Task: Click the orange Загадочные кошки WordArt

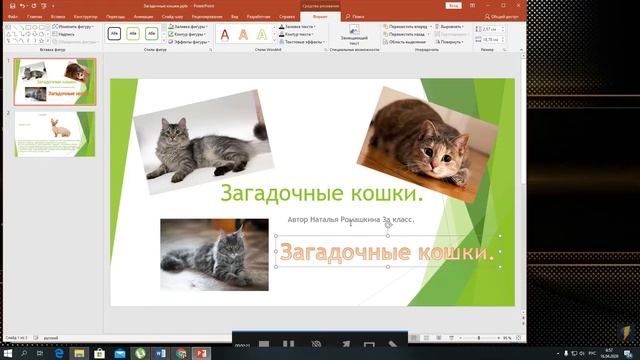Action: (x=387, y=252)
